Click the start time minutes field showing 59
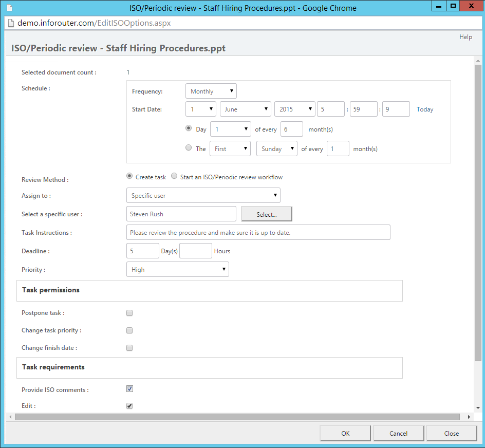Image resolution: width=485 pixels, height=448 pixels. (363, 109)
